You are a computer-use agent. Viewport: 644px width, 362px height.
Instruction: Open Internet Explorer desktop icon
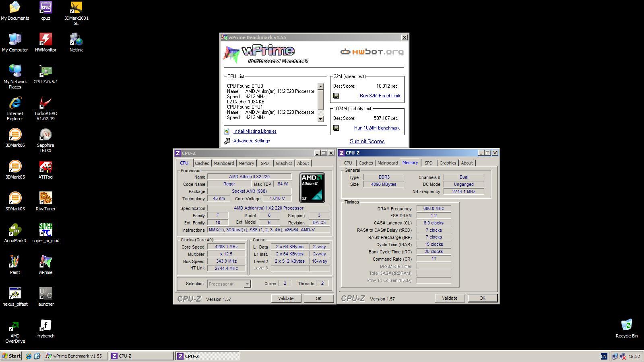pyautogui.click(x=15, y=109)
